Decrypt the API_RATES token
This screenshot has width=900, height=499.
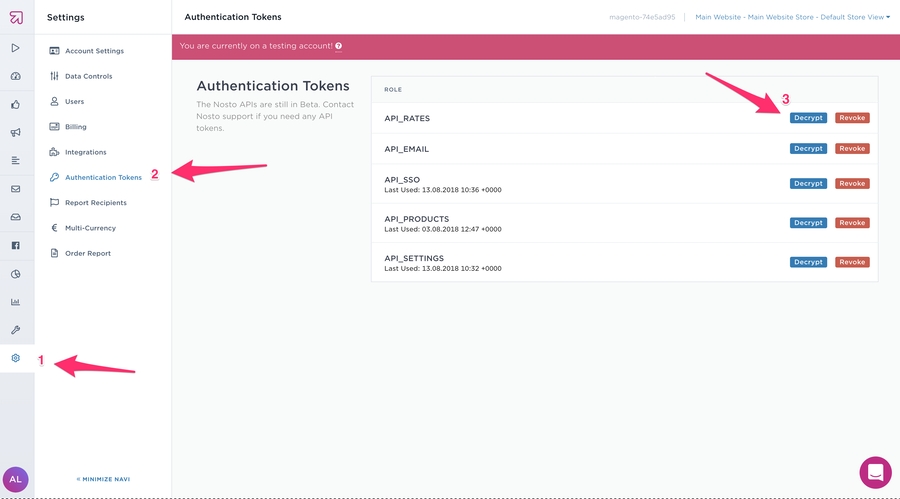tap(808, 118)
